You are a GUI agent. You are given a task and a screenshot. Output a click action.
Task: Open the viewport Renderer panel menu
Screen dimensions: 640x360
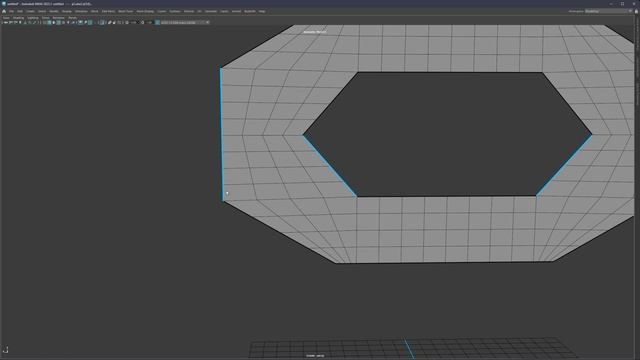click(x=58, y=18)
